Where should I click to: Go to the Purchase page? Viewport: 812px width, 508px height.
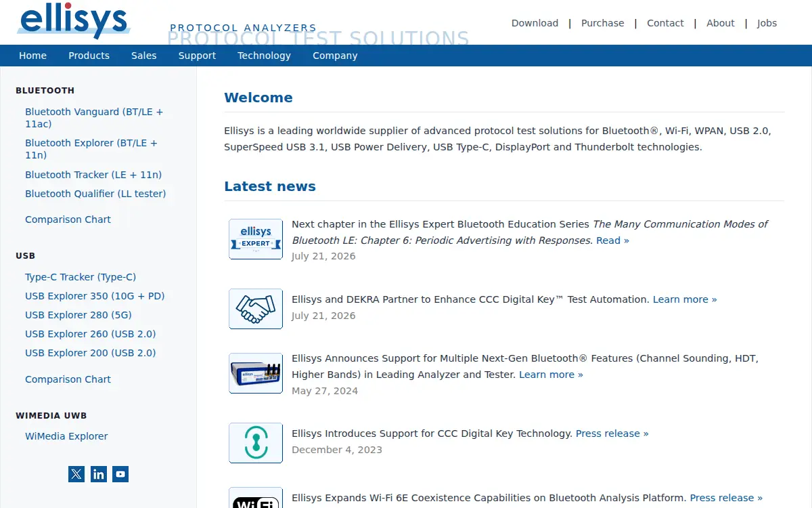coord(603,23)
